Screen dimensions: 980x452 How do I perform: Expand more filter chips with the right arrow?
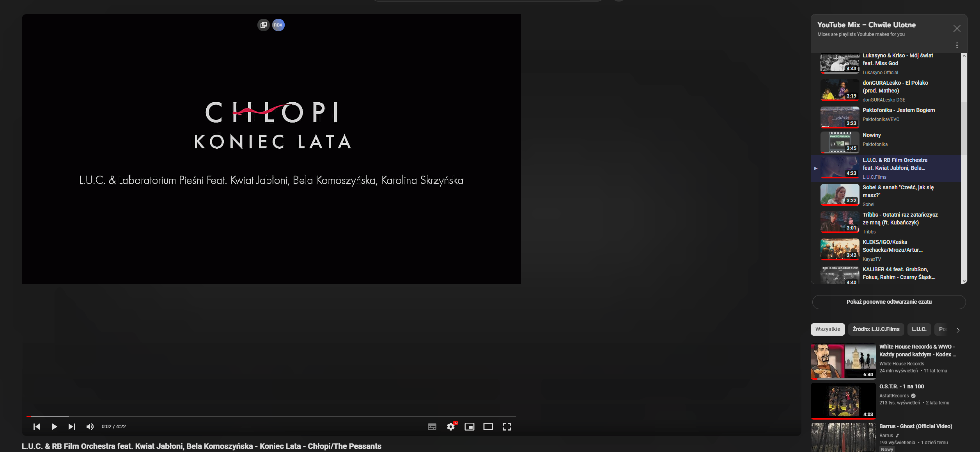(957, 330)
